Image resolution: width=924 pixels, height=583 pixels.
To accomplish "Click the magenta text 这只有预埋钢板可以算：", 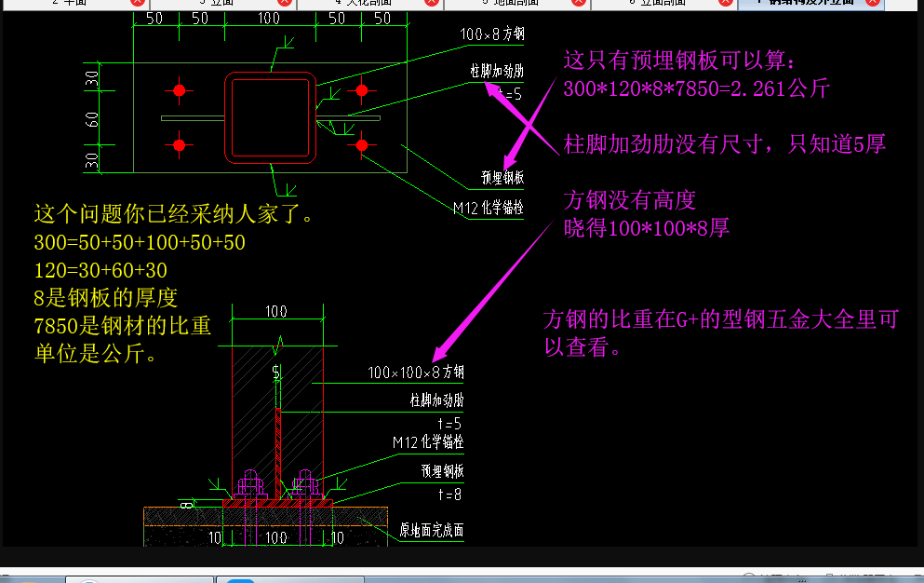I will click(680, 61).
